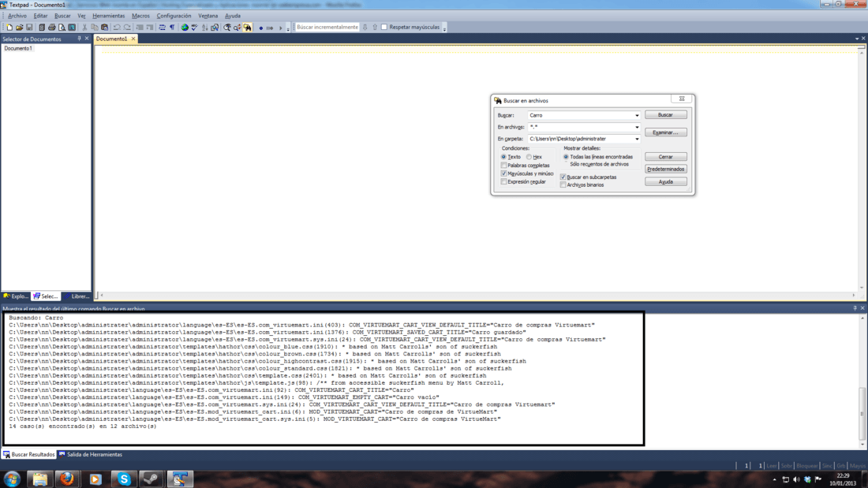
Task: Click the editor horizontal scrollbar
Action: pos(477,296)
